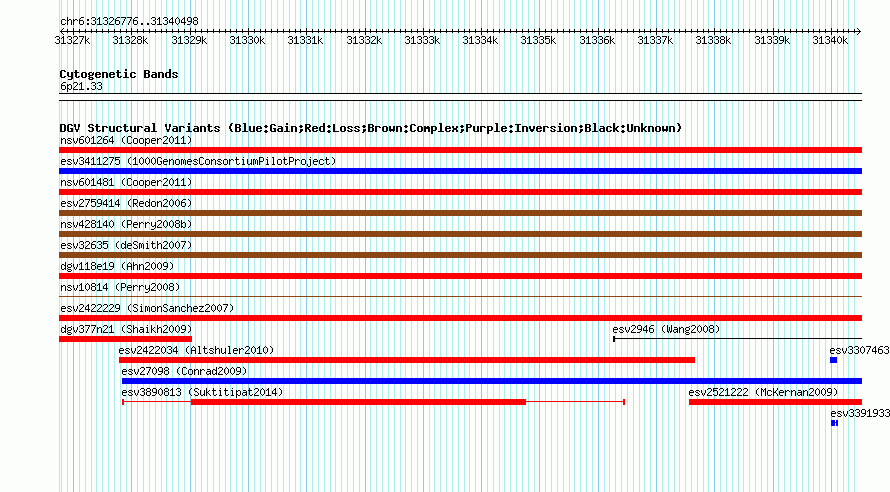Click the 31330k ruler position
Screen dimensions: 890x492
[x=247, y=40]
